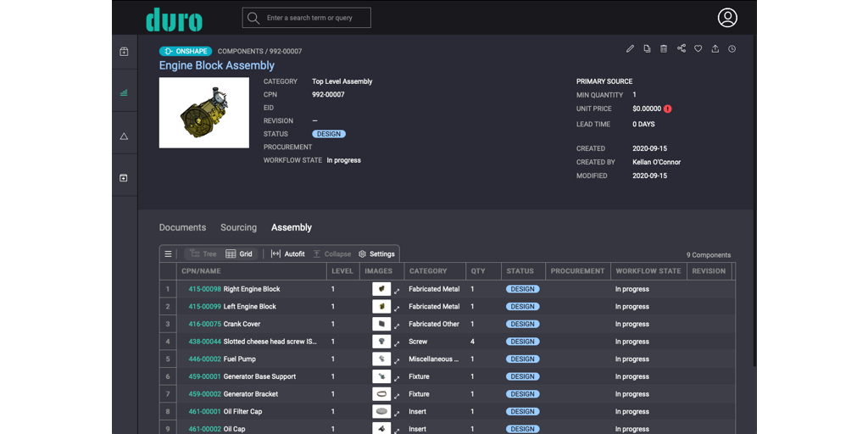Click the unit price red warning icon
Viewport: 868px width, 434px height.
pyautogui.click(x=668, y=108)
